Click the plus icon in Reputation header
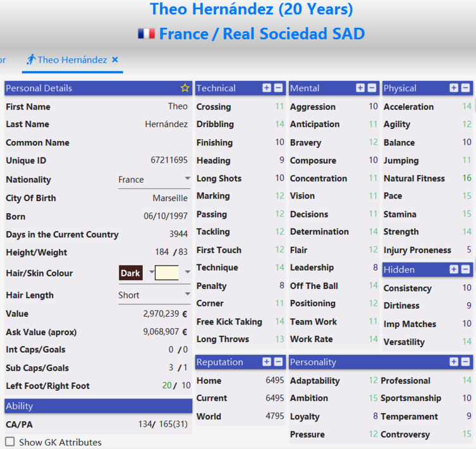Image resolution: width=476 pixels, height=449 pixels. [267, 362]
